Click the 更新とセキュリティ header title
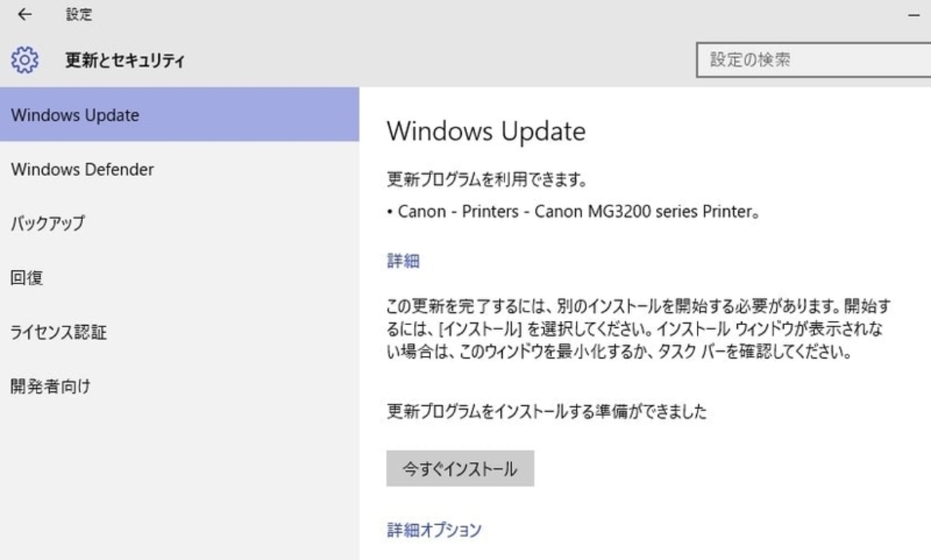 point(125,61)
